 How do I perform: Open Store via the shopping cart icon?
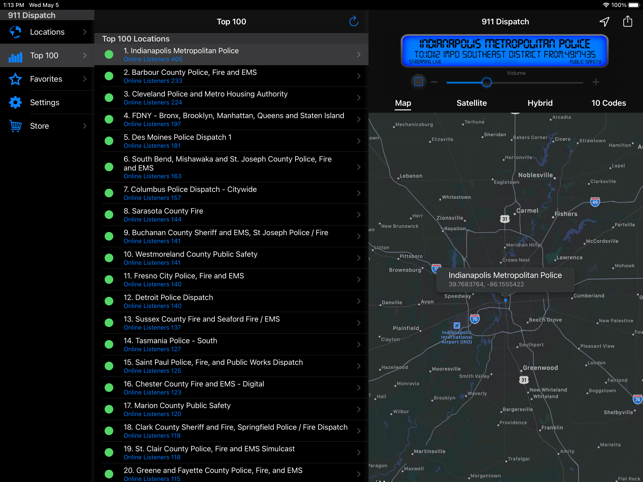(x=15, y=126)
